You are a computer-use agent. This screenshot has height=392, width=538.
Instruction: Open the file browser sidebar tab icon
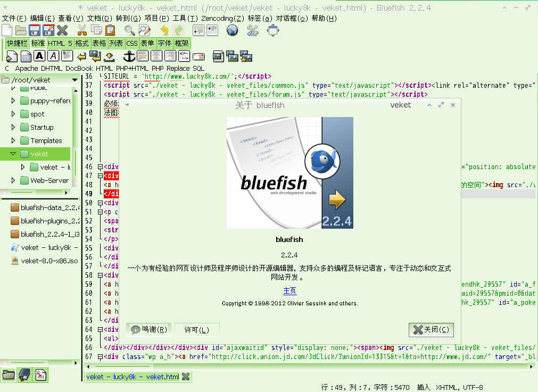[9, 375]
